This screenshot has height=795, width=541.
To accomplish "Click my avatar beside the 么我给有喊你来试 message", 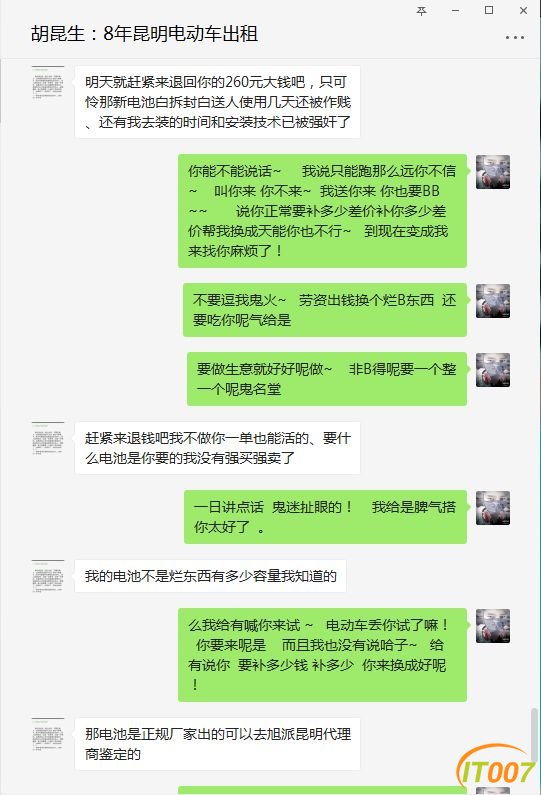I will click(x=493, y=626).
